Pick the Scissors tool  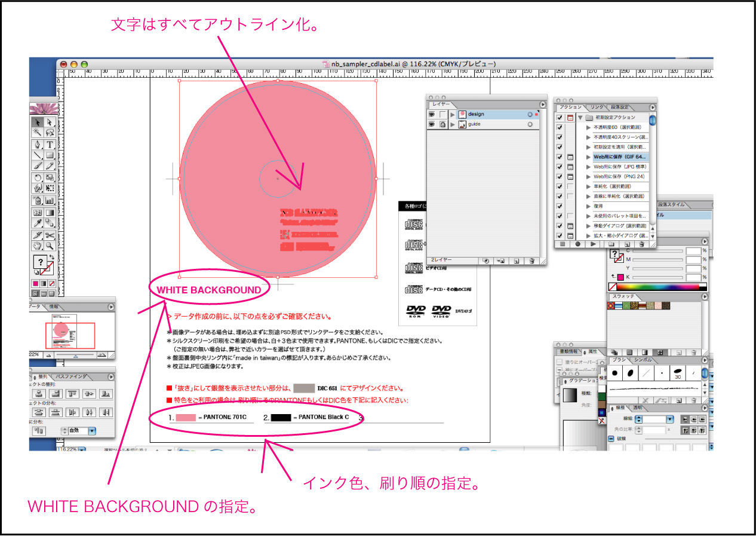tap(50, 235)
